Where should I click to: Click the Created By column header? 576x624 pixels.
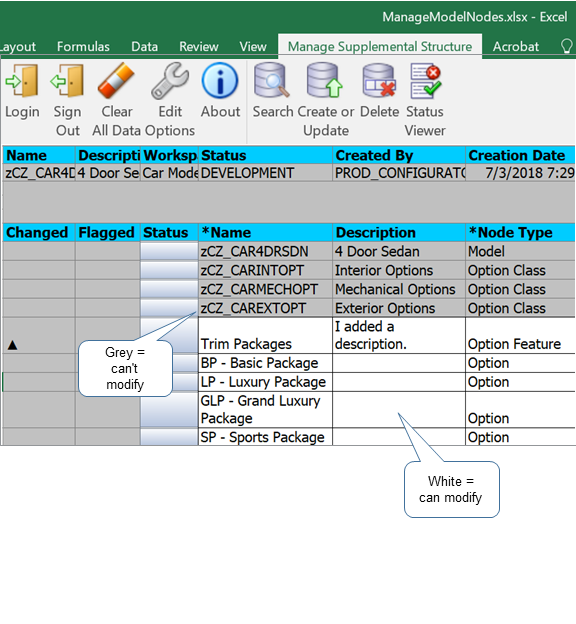(x=399, y=155)
